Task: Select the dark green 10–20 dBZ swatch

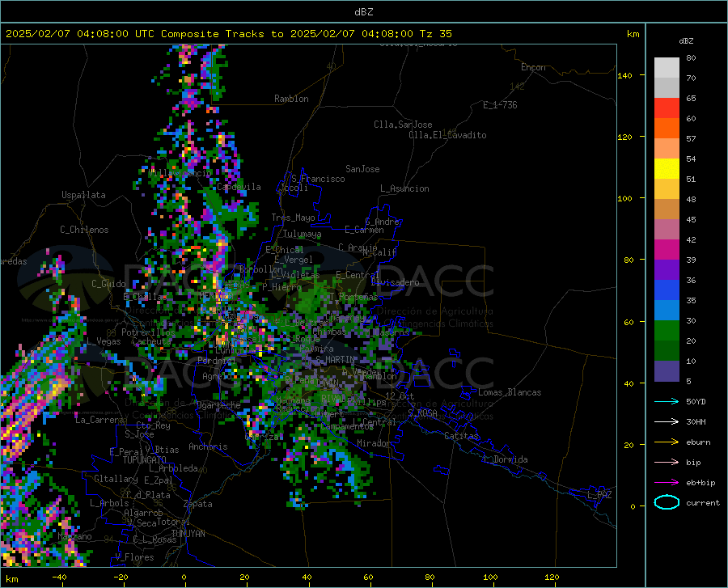Action: [x=667, y=351]
